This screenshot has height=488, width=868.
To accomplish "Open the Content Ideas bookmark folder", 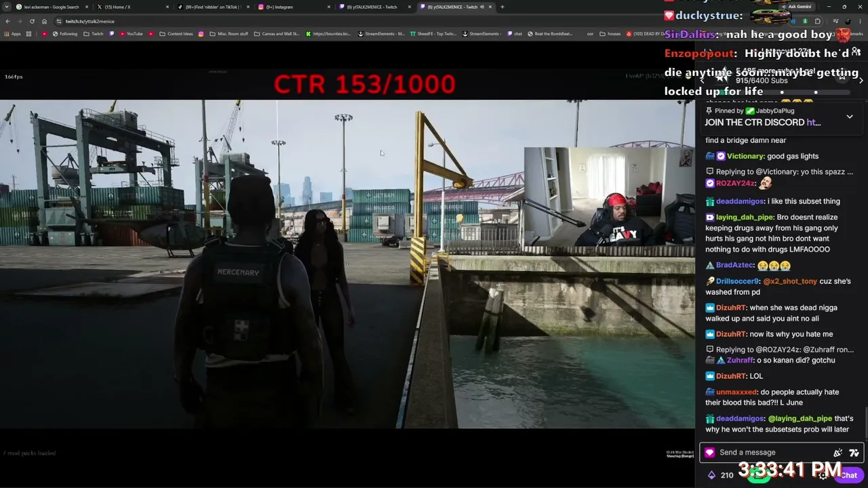I will [176, 34].
